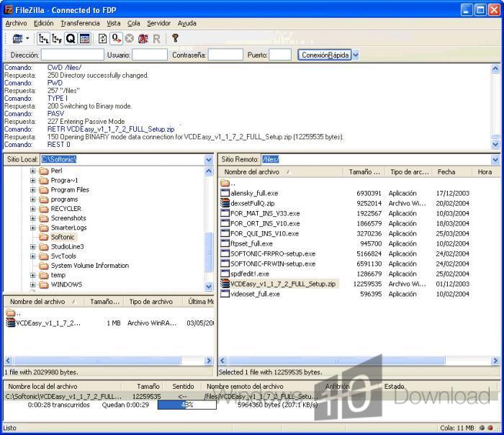
Task: Click the Reconnect R icon
Action: 156,39
